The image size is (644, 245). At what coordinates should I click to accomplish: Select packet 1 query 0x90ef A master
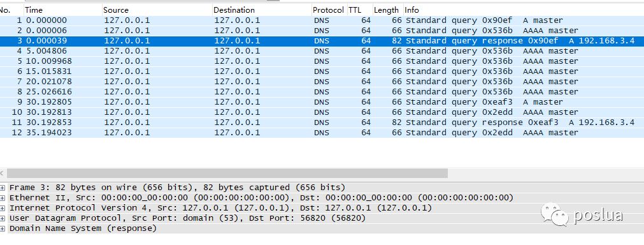pyautogui.click(x=322, y=20)
